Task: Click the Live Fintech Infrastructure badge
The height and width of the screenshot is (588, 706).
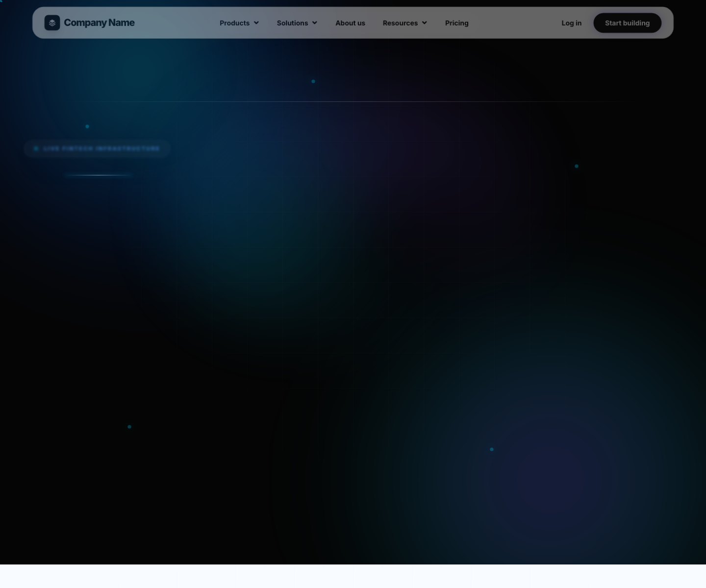Action: click(97, 148)
